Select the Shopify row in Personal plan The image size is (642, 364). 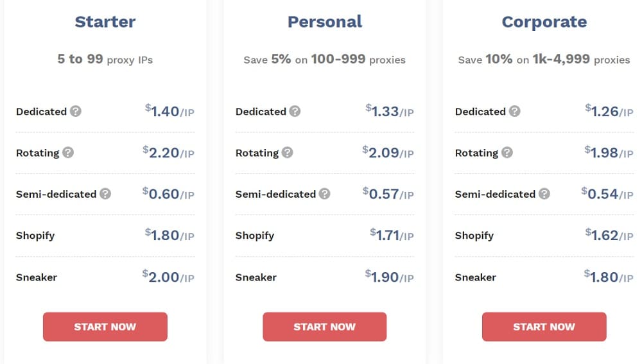(x=325, y=236)
